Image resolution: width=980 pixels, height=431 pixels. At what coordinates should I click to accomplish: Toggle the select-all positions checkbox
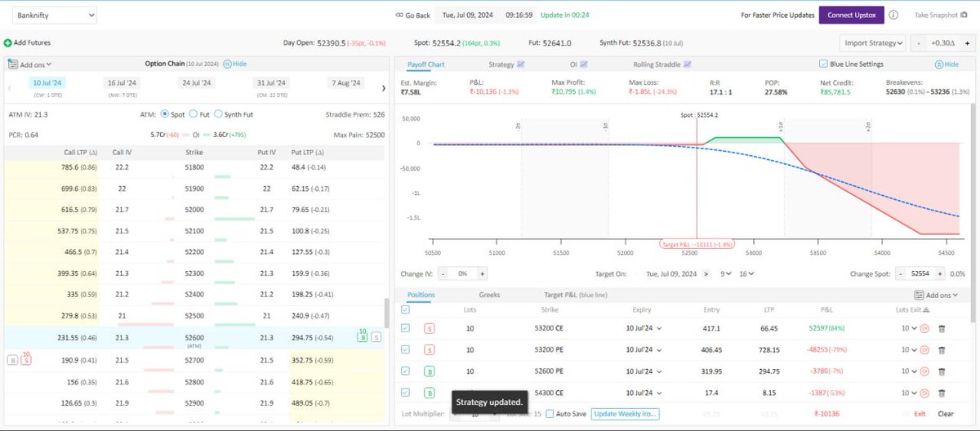[x=406, y=309]
